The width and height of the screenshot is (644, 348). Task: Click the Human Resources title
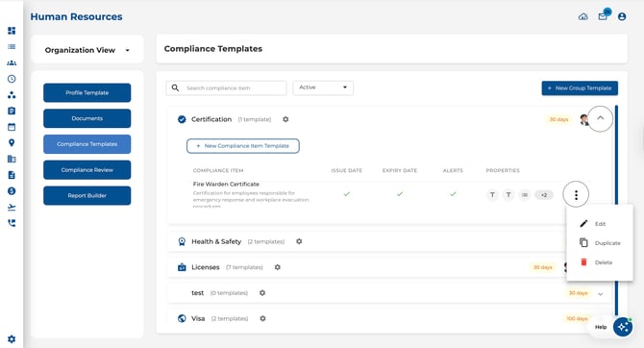pos(76,17)
